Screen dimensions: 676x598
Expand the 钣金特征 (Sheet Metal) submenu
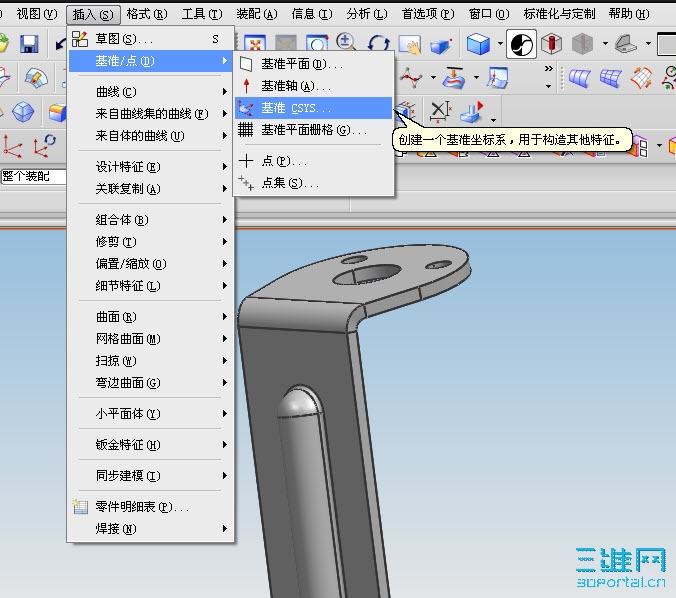pyautogui.click(x=151, y=445)
